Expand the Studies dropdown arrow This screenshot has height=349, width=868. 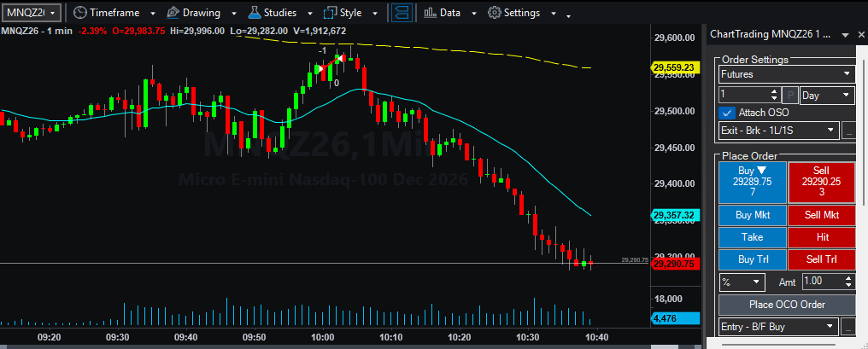click(311, 13)
